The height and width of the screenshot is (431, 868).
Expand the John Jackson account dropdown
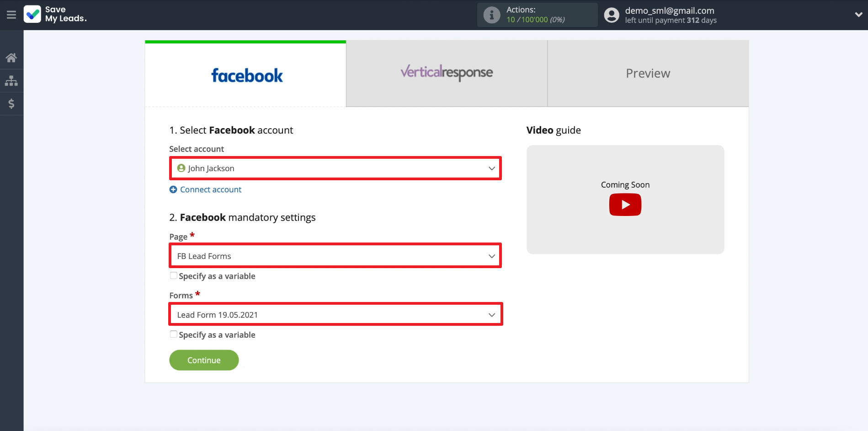click(x=335, y=168)
